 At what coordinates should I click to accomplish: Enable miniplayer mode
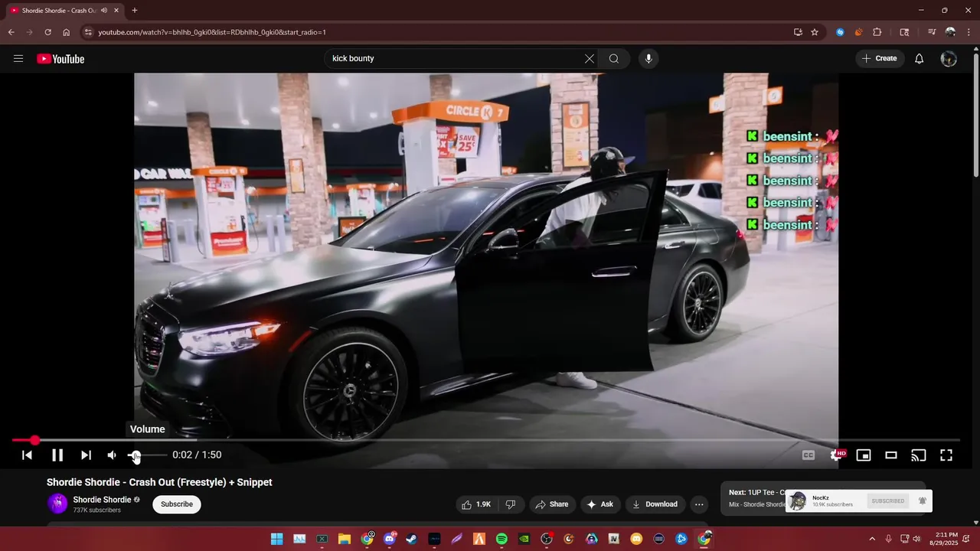(864, 455)
